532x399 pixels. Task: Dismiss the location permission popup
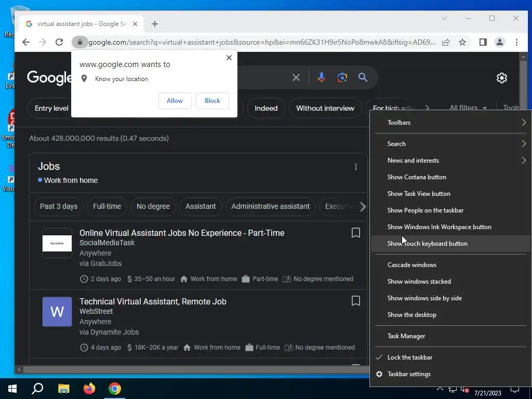[x=229, y=58]
